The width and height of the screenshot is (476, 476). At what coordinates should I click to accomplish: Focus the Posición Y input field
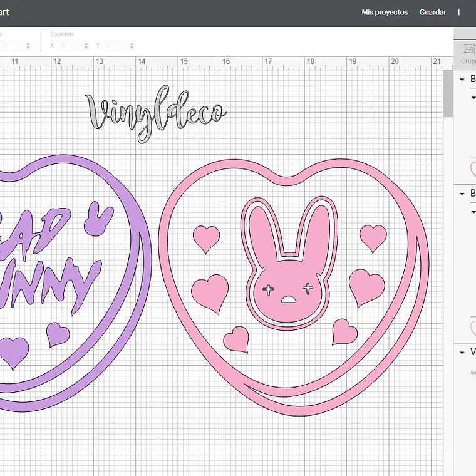point(116,46)
